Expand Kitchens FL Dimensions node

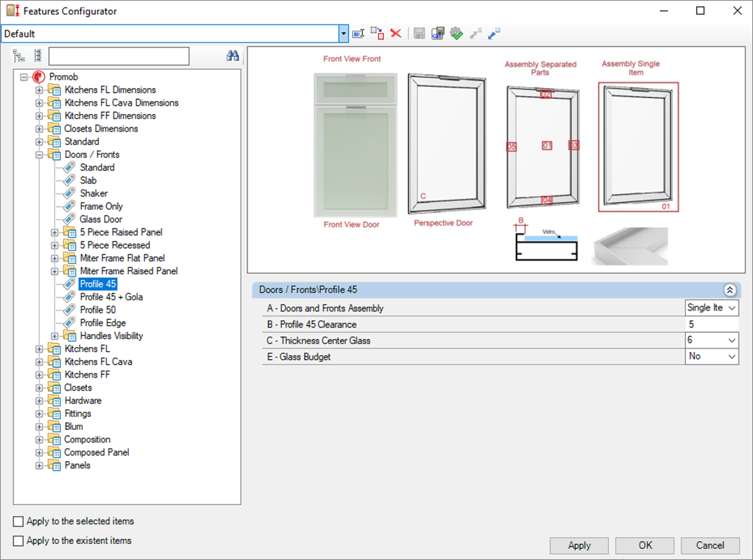pyautogui.click(x=39, y=89)
